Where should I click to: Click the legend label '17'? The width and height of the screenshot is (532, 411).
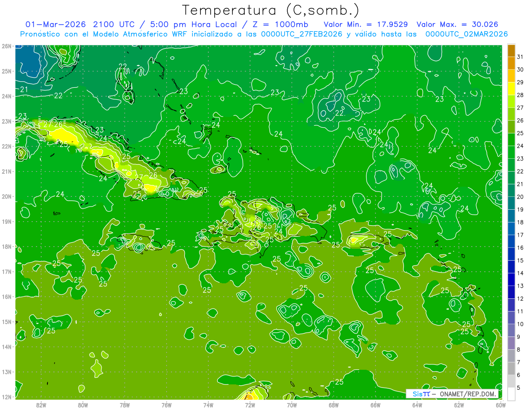[520, 235]
